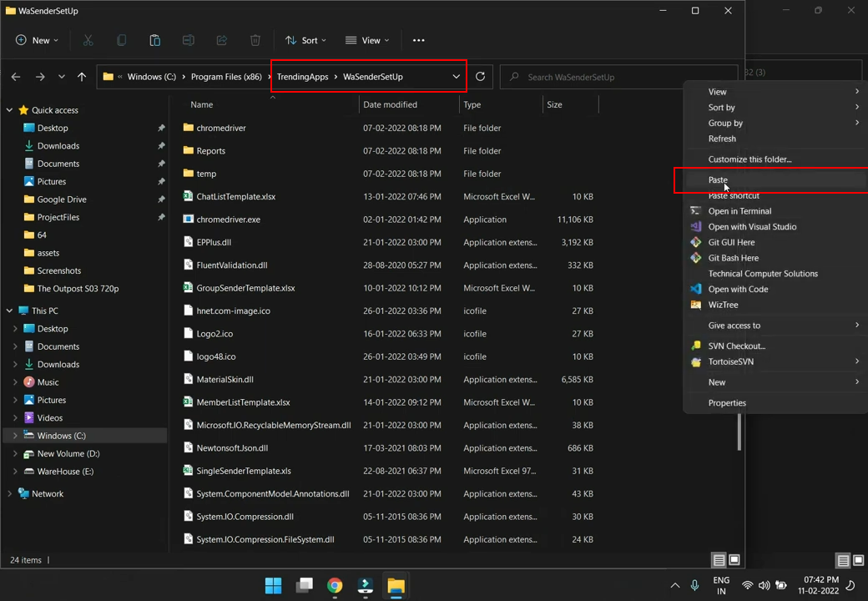Select Paste from the context menu
Screen dimensions: 868x601
[718, 180]
